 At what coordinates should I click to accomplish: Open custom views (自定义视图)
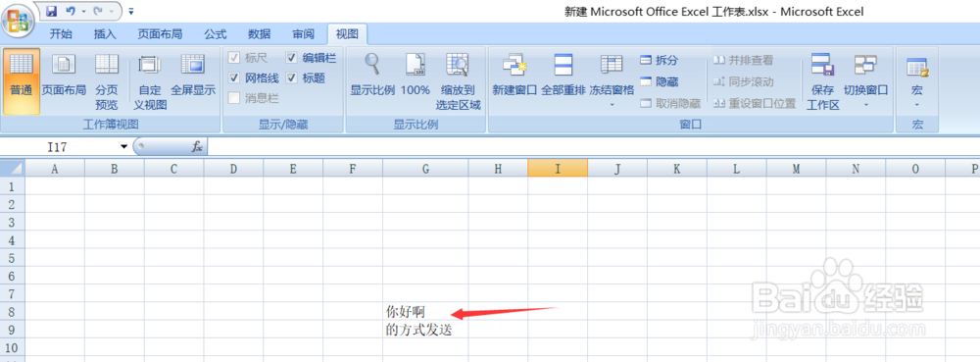(150, 81)
